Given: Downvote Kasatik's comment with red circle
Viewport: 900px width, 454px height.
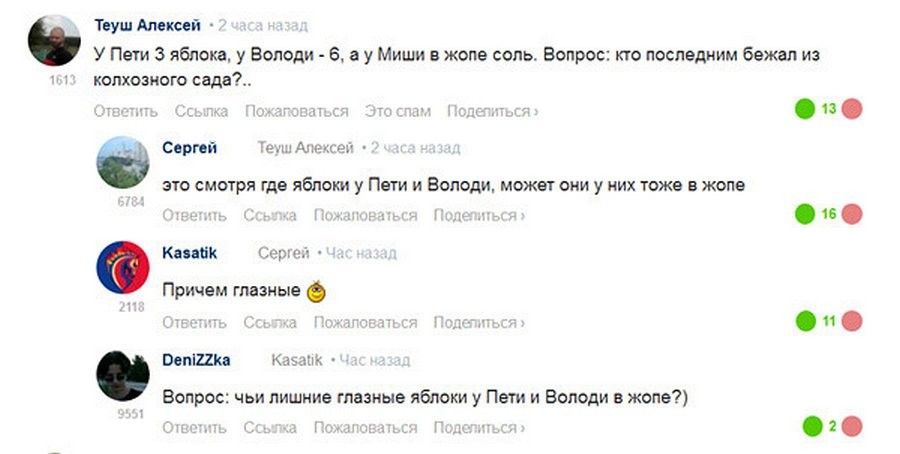Looking at the screenshot, I should pyautogui.click(x=852, y=321).
